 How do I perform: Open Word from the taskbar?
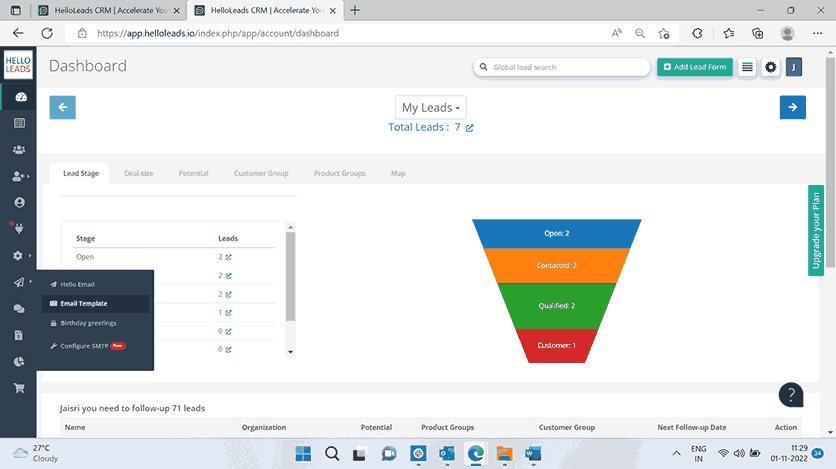(x=532, y=454)
